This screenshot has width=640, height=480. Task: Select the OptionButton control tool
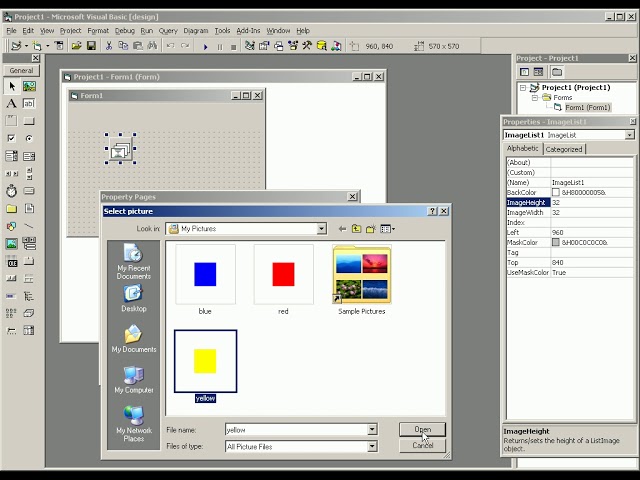pos(29,138)
